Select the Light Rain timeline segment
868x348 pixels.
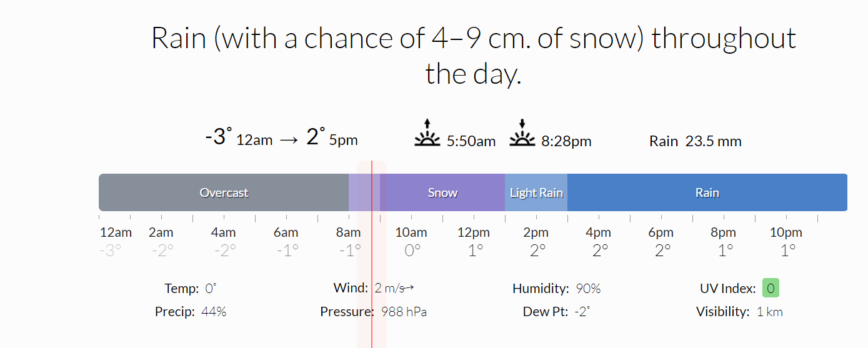pyautogui.click(x=536, y=192)
